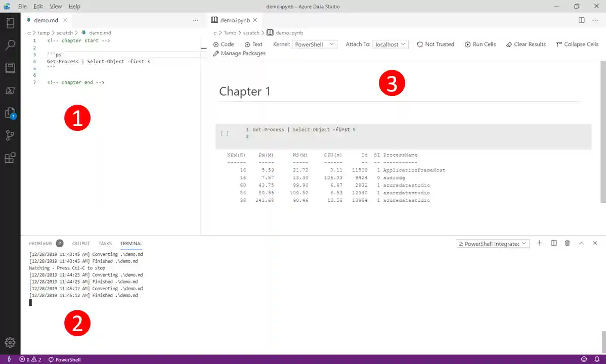Click the Run Cells button

tap(480, 44)
